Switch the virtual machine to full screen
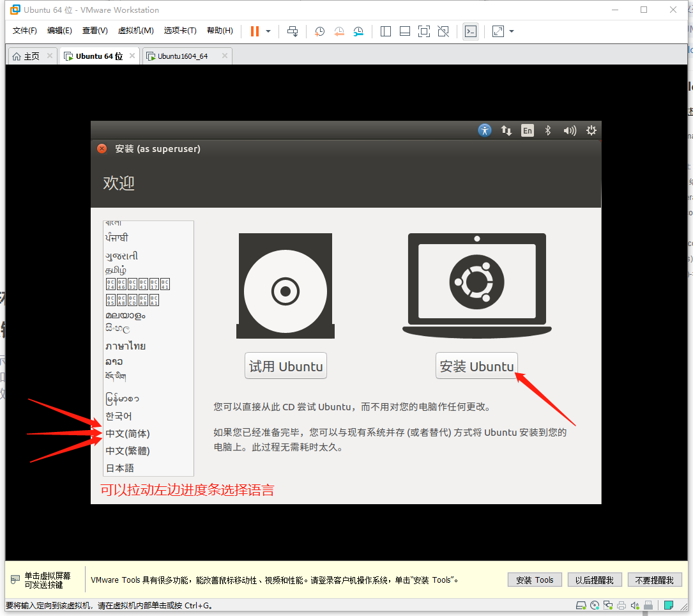The width and height of the screenshot is (693, 616). (423, 31)
